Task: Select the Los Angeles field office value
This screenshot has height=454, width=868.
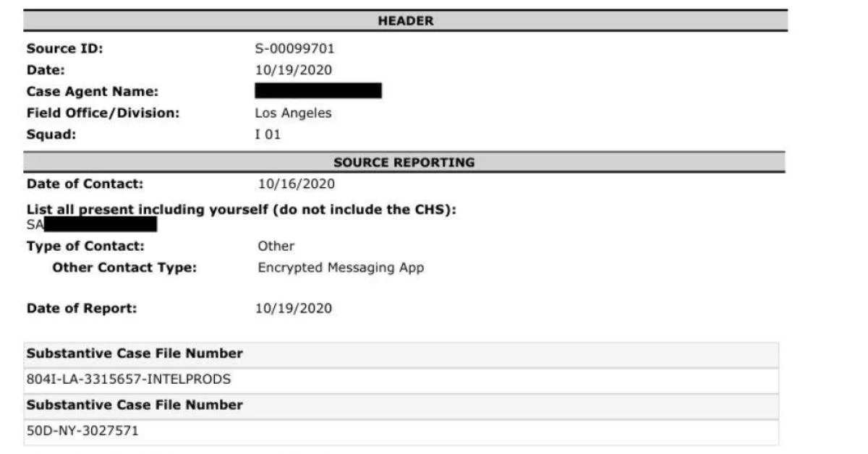Action: pos(293,113)
